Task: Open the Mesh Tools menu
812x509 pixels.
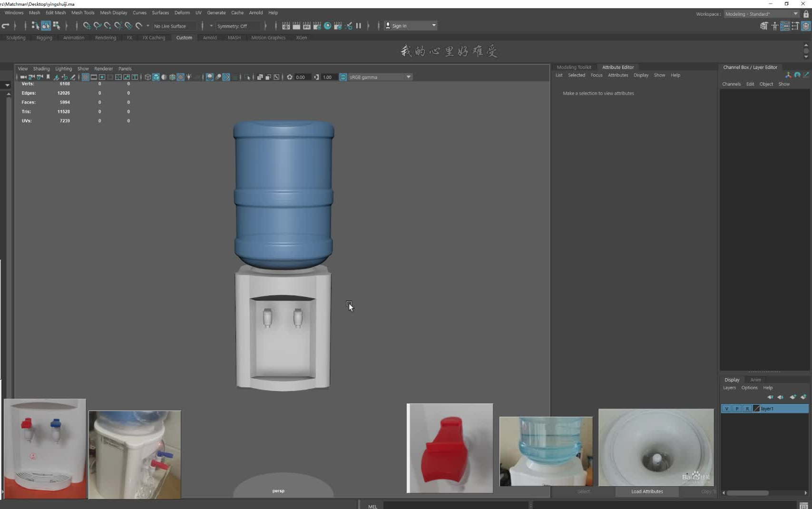Action: point(83,13)
